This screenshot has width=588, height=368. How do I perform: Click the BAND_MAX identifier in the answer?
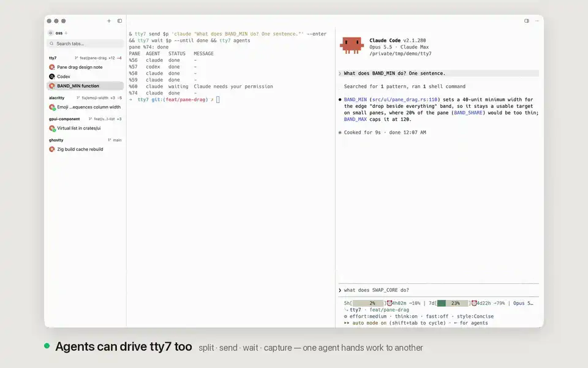click(355, 120)
